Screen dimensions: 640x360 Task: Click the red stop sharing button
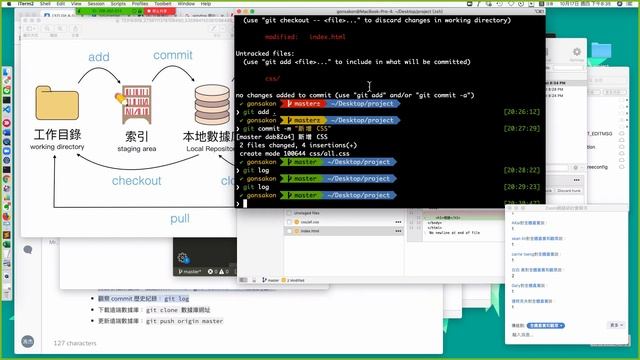160,11
